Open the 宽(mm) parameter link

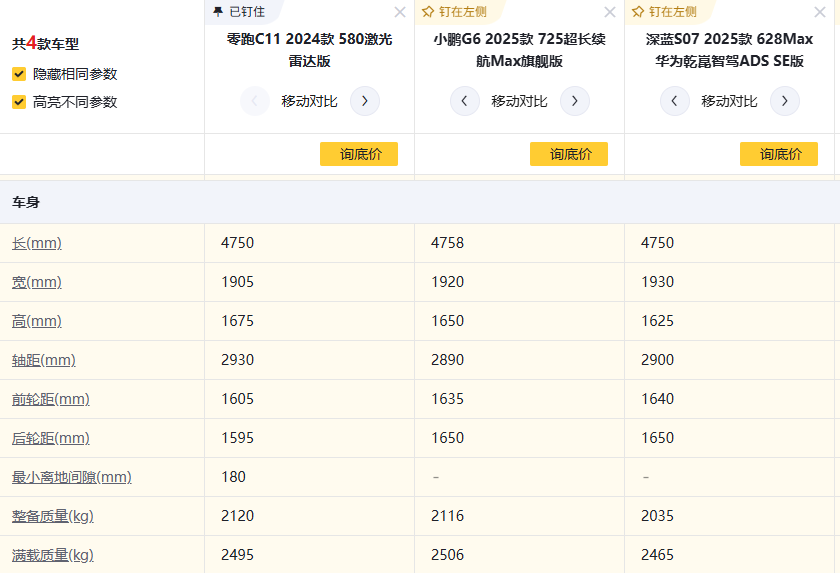tap(36, 282)
